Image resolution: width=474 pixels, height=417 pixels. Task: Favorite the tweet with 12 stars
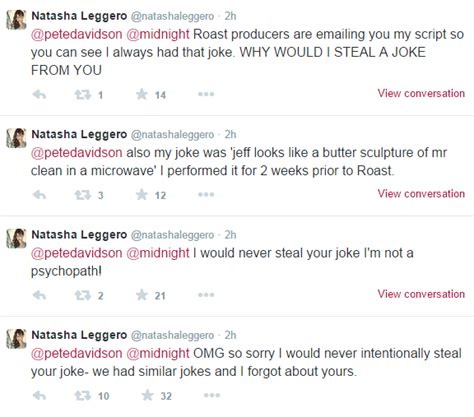(142, 194)
